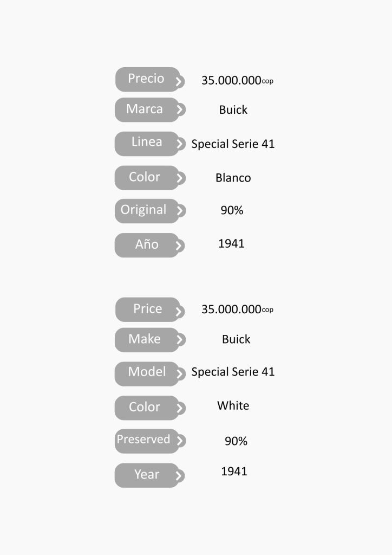392x555 pixels.
Task: Click the chevron arrow beside Model
Action: pyautogui.click(x=180, y=374)
